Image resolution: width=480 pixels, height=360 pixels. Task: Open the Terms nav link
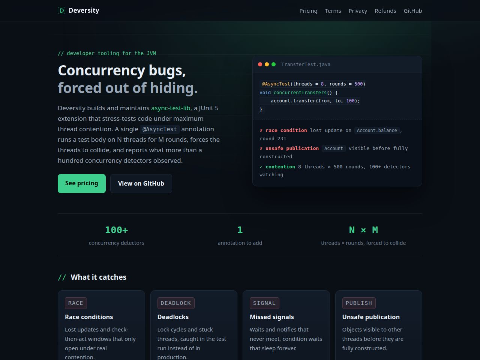tap(333, 11)
